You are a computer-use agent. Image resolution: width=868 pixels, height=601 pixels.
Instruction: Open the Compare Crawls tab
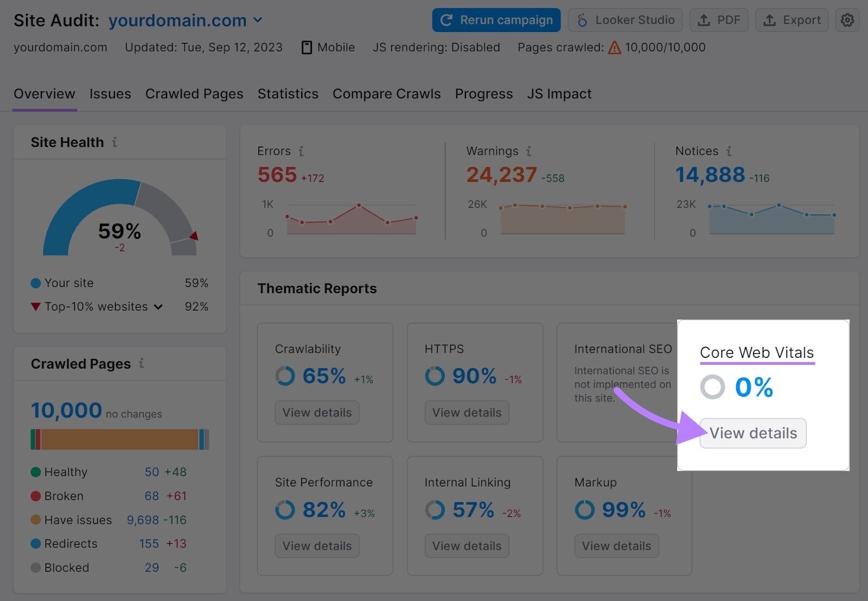point(386,93)
